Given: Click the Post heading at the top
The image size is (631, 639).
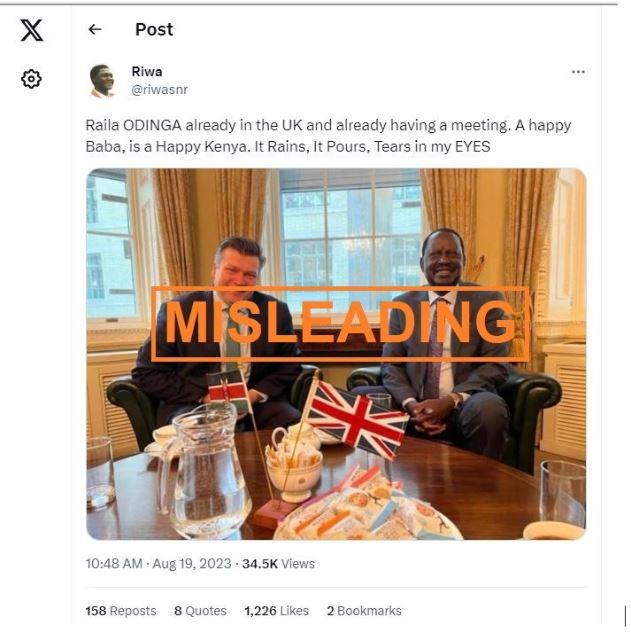Looking at the screenshot, I should [154, 29].
